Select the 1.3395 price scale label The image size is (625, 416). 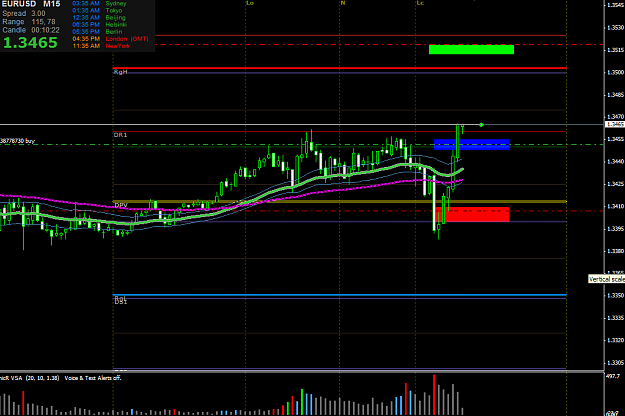[616, 229]
